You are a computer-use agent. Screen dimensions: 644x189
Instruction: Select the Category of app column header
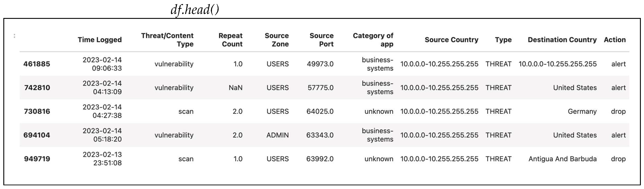[373, 40]
